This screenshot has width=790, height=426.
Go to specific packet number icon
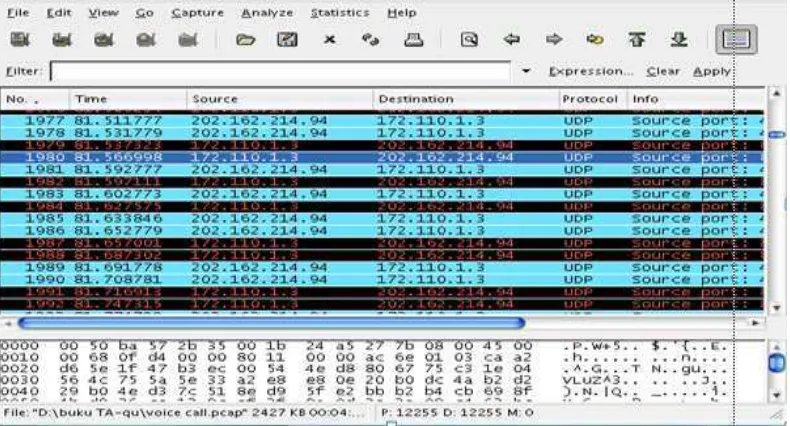tap(595, 39)
